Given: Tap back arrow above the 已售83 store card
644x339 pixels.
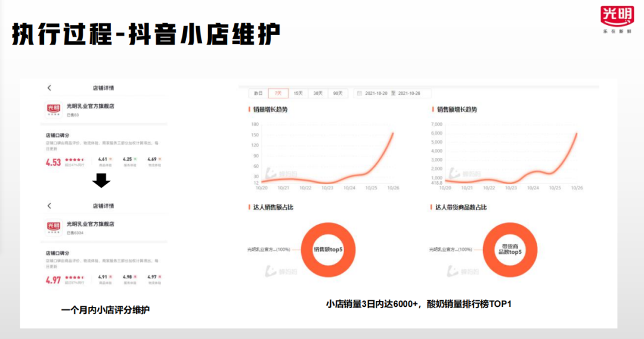Looking at the screenshot, I should pyautogui.click(x=49, y=88).
